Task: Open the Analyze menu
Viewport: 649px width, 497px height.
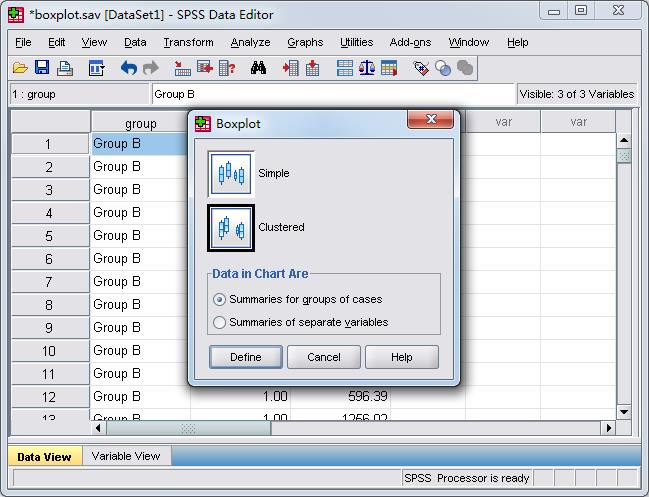Action: 250,42
